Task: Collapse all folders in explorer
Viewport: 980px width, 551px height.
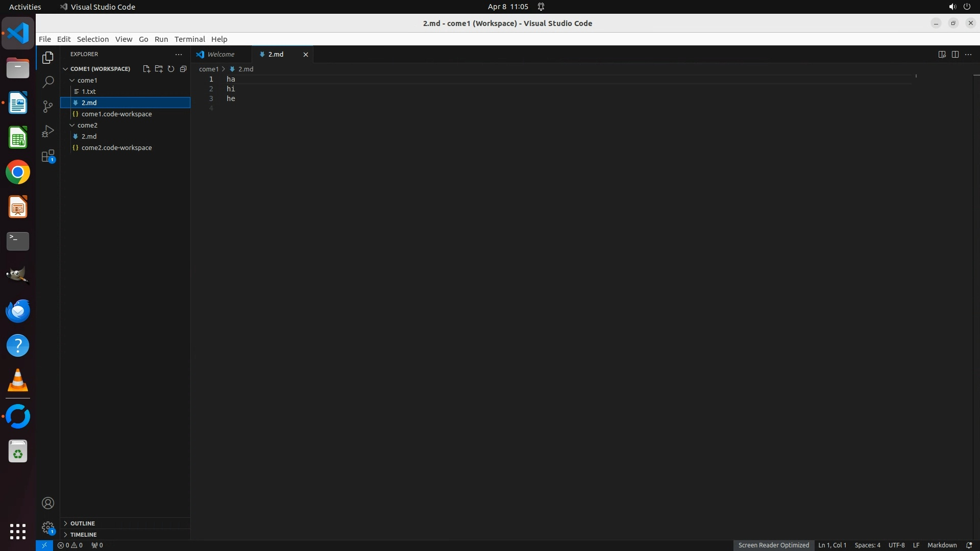Action: point(183,69)
